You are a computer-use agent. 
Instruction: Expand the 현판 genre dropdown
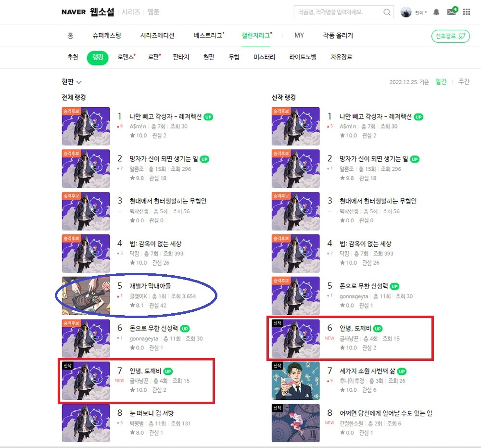click(71, 82)
